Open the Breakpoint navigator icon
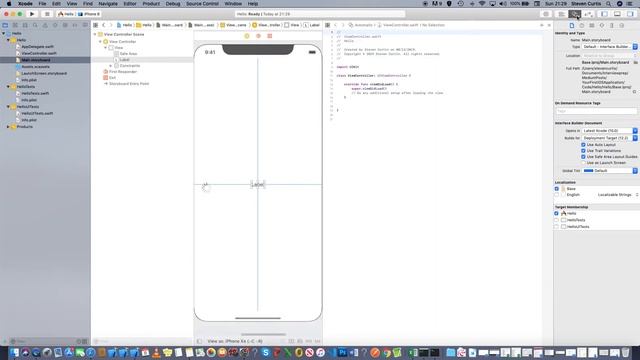 tap(75, 25)
